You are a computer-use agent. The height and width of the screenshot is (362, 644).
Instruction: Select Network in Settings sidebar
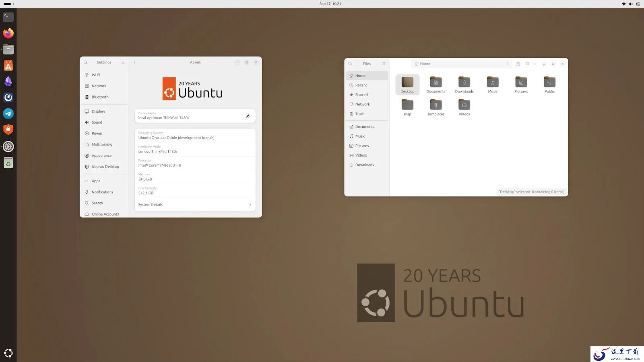[x=104, y=86]
